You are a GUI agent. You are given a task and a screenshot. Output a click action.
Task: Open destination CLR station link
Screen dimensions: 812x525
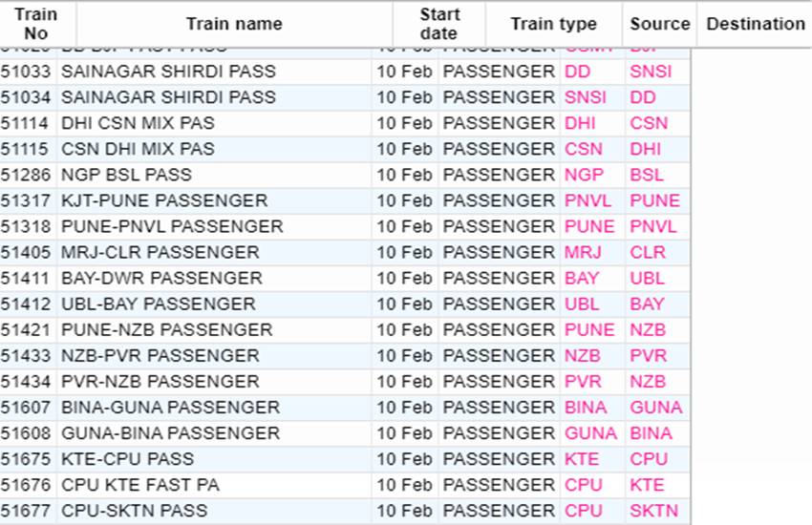pos(648,252)
